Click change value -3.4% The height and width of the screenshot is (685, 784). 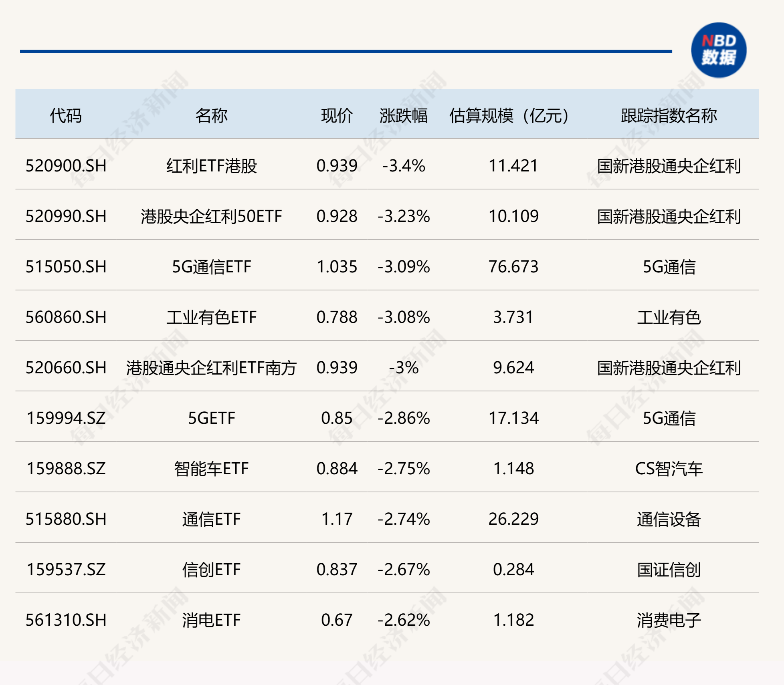point(404,166)
